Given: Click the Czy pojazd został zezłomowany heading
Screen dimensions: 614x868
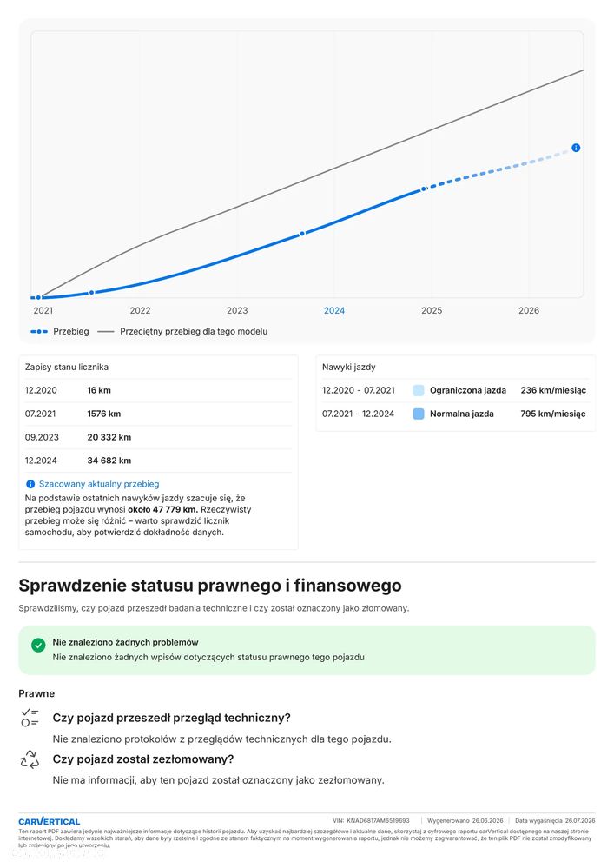Looking at the screenshot, I should (x=143, y=759).
